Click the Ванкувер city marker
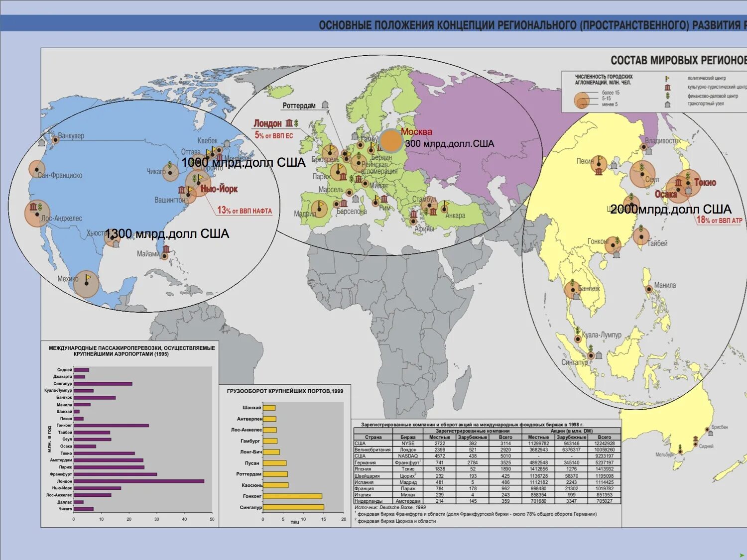Image resolution: width=747 pixels, height=560 pixels. (x=55, y=140)
